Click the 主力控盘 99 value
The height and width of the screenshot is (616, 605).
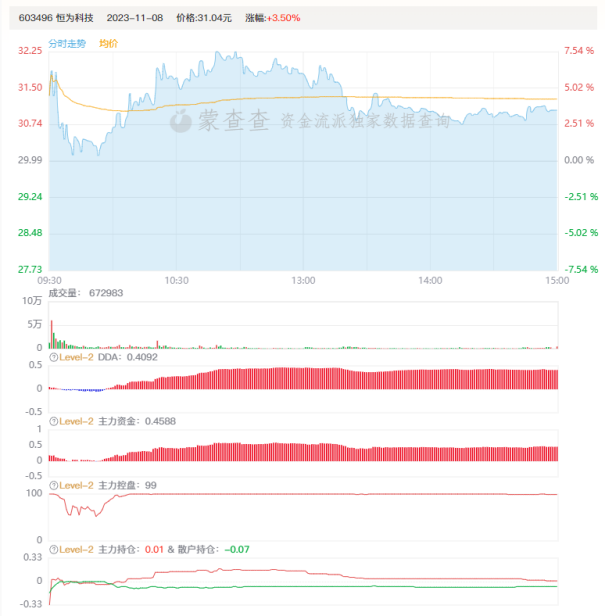pyautogui.click(x=127, y=486)
